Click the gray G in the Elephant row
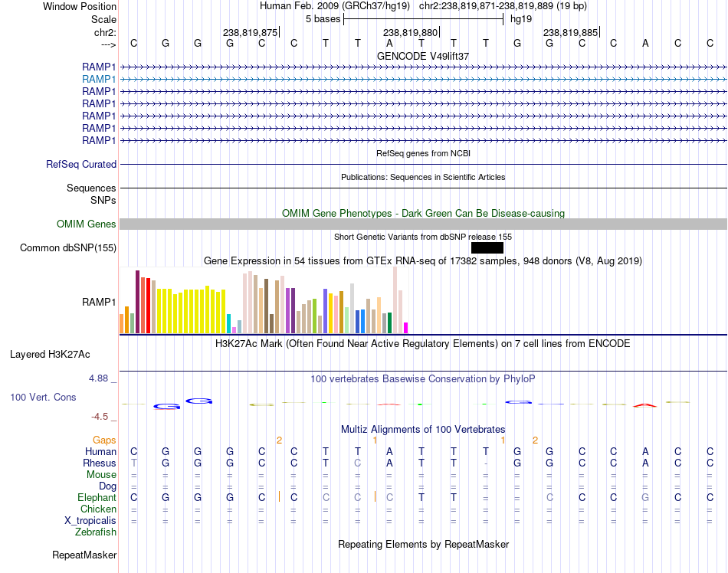 [x=645, y=497]
